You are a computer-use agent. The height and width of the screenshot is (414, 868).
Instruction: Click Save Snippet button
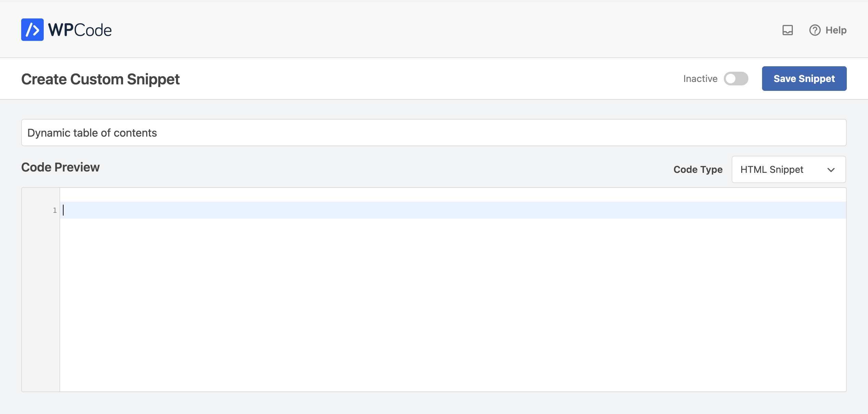(x=804, y=79)
